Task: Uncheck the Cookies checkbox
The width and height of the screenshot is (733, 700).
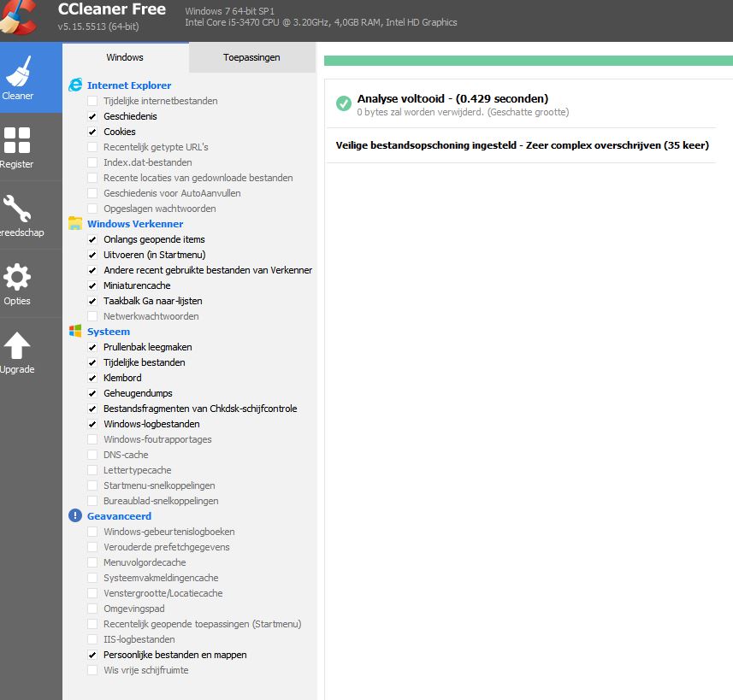Action: [92, 132]
